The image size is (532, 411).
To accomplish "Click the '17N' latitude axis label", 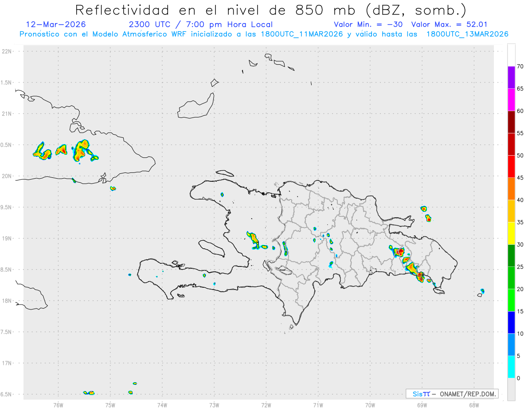I will pos(8,363).
